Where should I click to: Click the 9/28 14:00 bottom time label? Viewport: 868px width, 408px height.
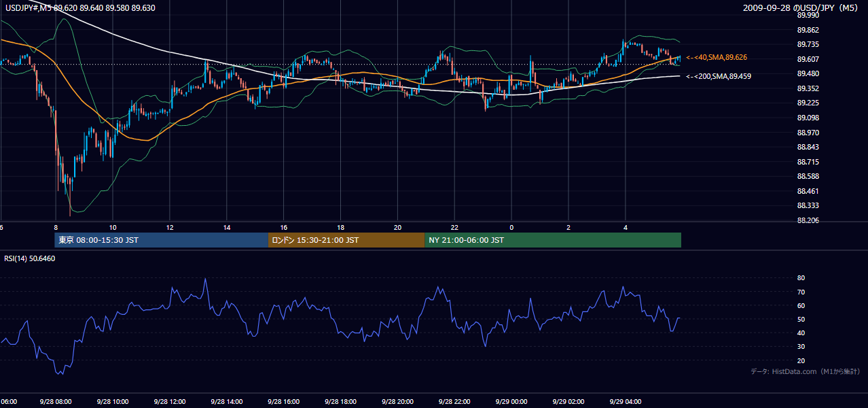click(x=227, y=402)
